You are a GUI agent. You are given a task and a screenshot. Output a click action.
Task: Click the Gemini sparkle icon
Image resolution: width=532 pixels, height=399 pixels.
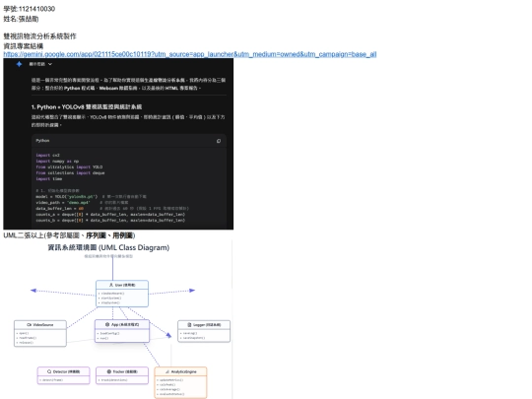coord(19,64)
